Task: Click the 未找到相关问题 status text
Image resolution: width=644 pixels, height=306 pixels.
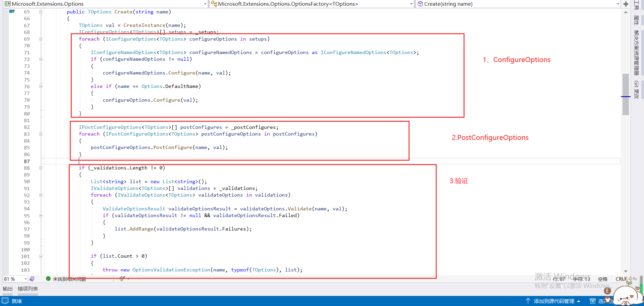Action: click(x=69, y=279)
